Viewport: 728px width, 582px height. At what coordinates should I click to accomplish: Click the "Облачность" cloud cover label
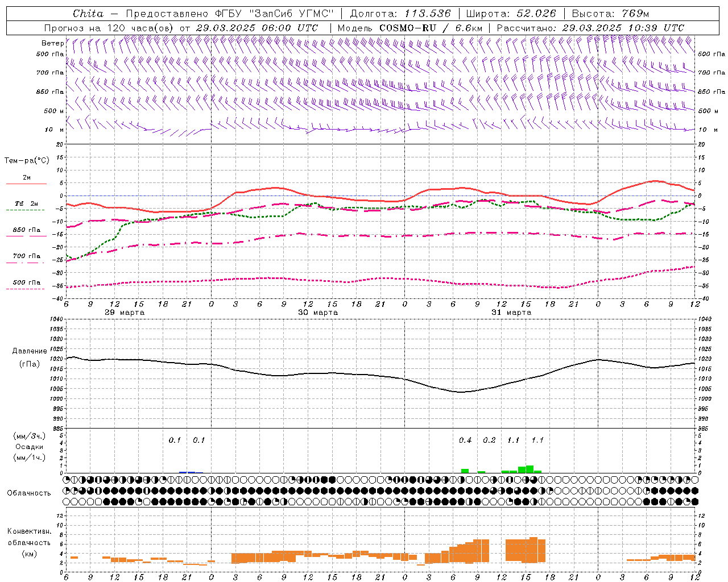click(29, 493)
